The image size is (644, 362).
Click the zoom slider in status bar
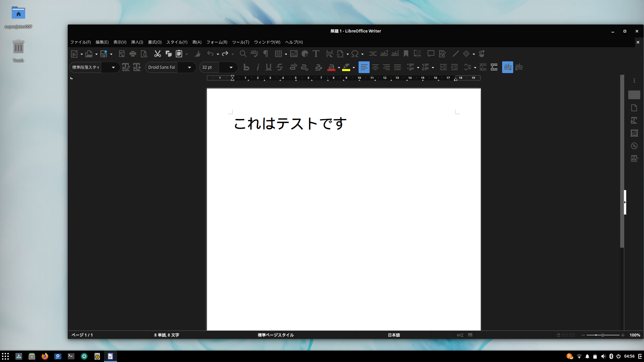[603, 335]
